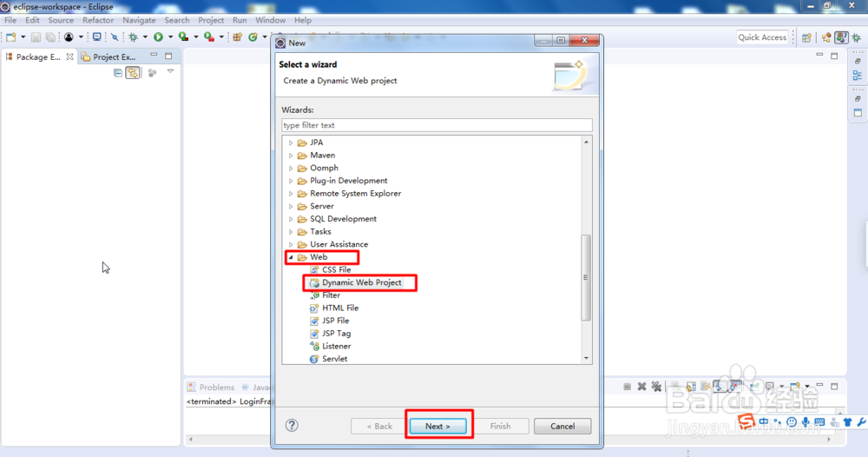This screenshot has height=457, width=868.
Task: Click Remove All Terminated Launches icon
Action: tap(656, 387)
